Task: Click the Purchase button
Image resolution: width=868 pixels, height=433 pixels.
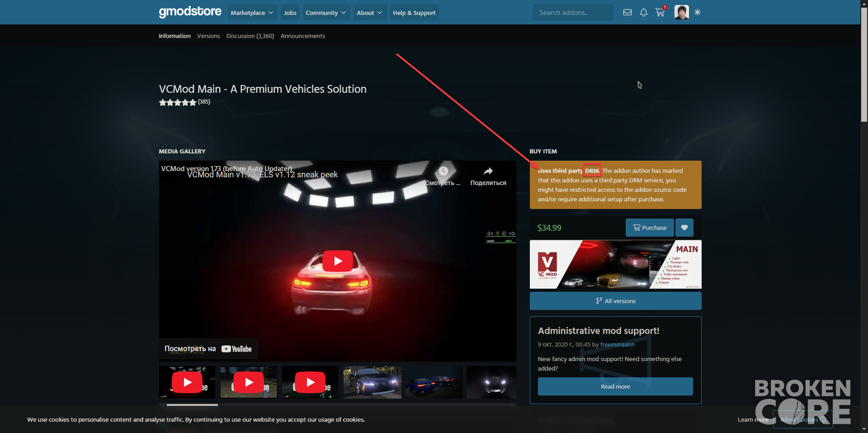Action: tap(650, 228)
